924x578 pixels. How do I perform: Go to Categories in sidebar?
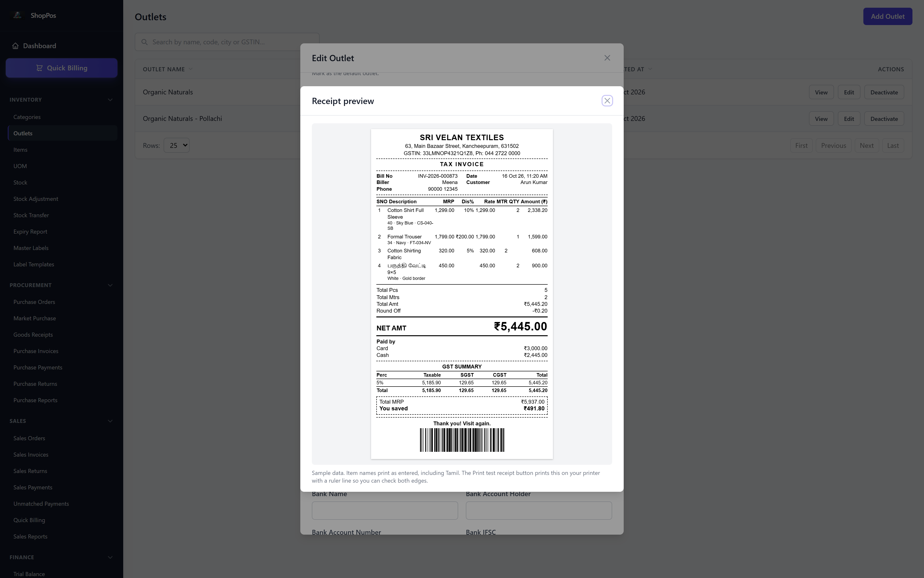coord(27,117)
